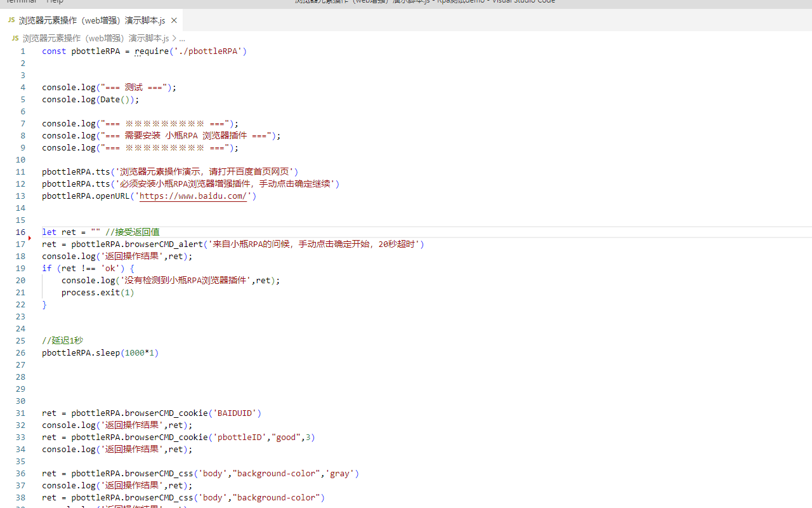
Task: Click console.log on line 34
Action: coord(69,449)
